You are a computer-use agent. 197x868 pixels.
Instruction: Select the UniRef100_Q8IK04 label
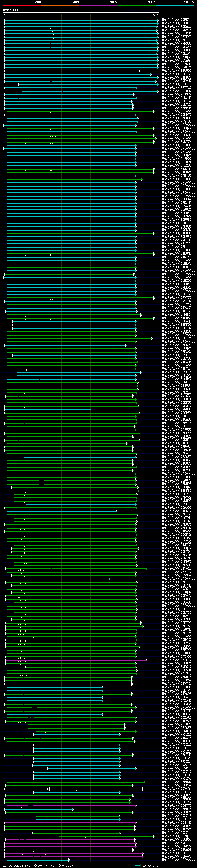tap(177, 680)
